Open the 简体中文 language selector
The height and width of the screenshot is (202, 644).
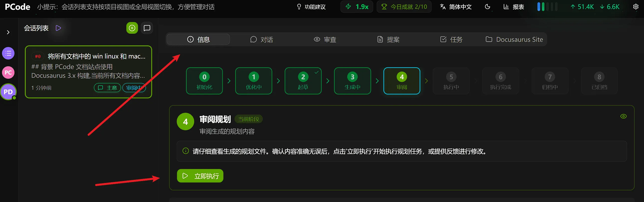pyautogui.click(x=456, y=7)
